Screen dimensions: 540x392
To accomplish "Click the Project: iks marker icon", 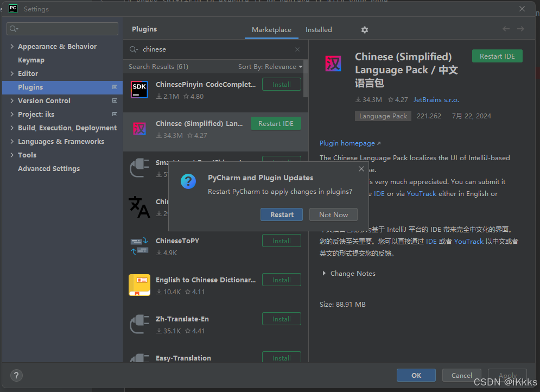I will (115, 114).
